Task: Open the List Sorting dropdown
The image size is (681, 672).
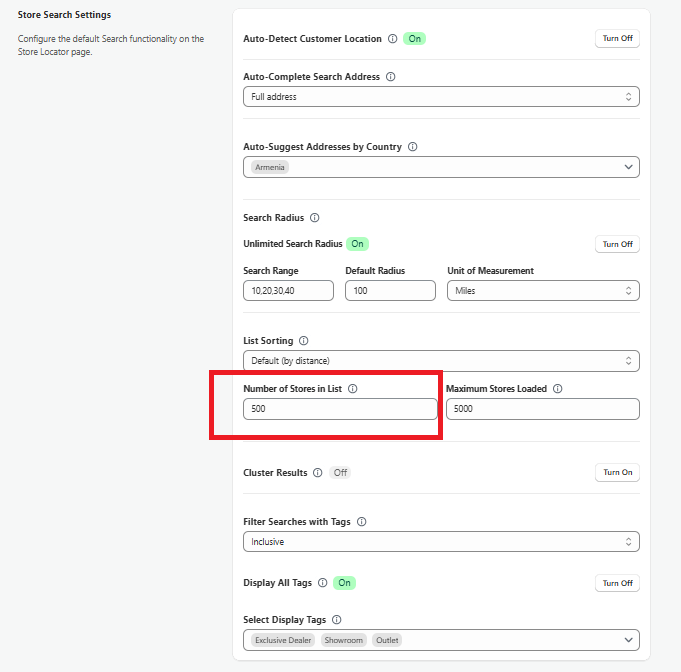Action: [x=441, y=361]
